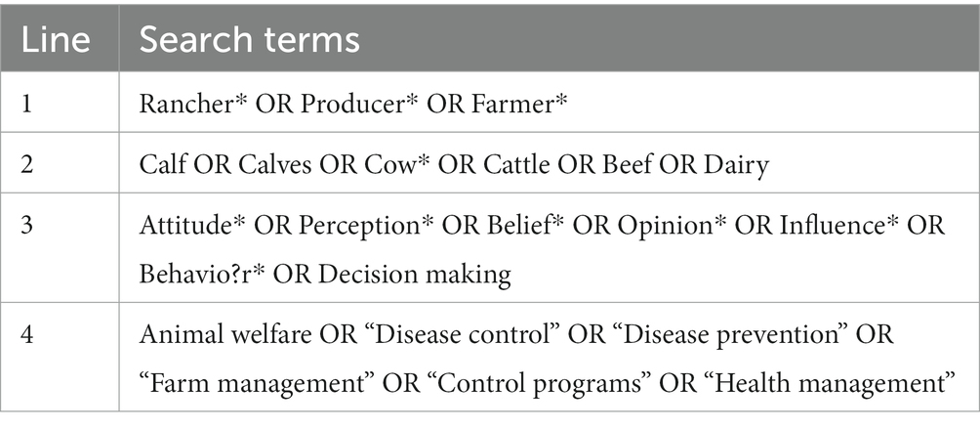
Task: Select line number 1 cell
Action: (x=60, y=102)
